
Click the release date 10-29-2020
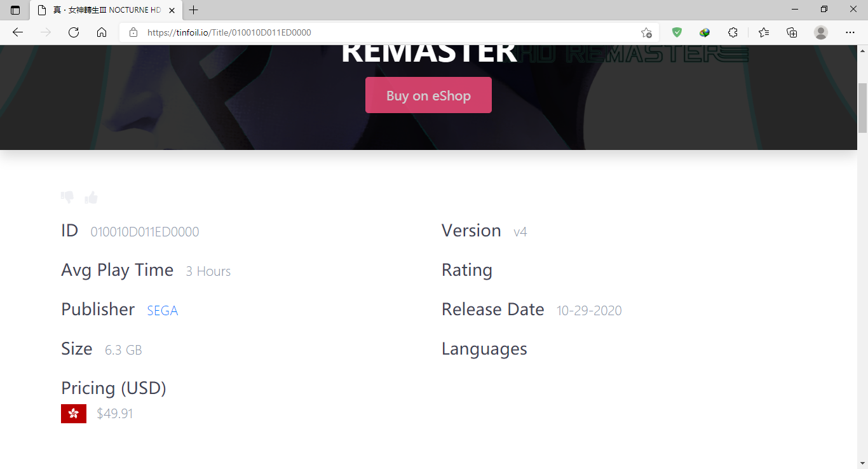(x=589, y=311)
